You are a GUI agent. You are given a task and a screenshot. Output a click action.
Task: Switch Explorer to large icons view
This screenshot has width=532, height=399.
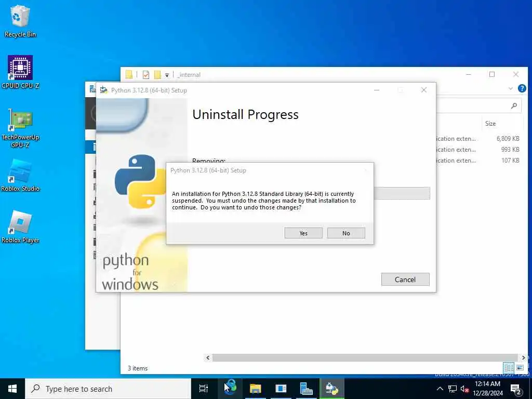point(520,367)
